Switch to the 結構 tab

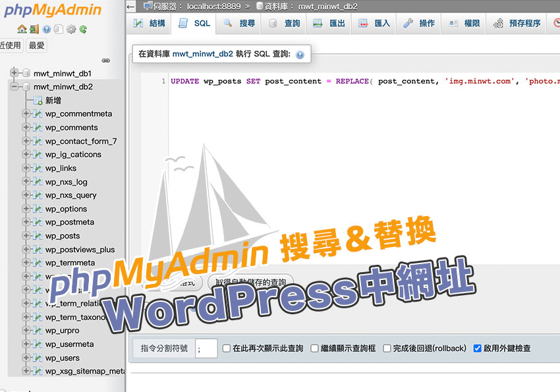pyautogui.click(x=149, y=24)
